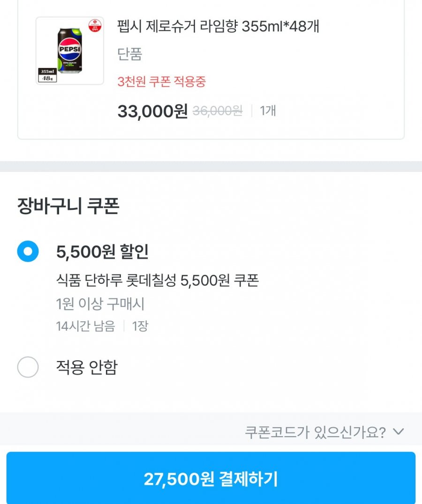Click the 적용 안함 option label

[x=86, y=367]
